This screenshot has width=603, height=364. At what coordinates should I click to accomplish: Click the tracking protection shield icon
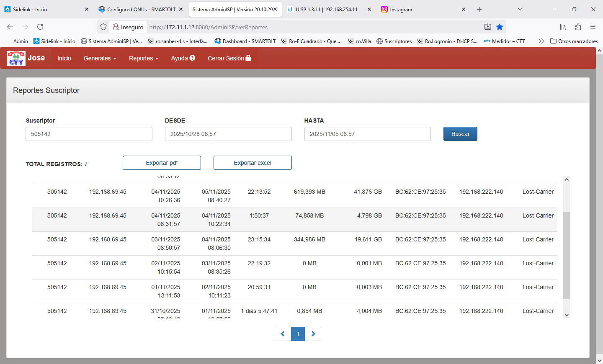[103, 27]
